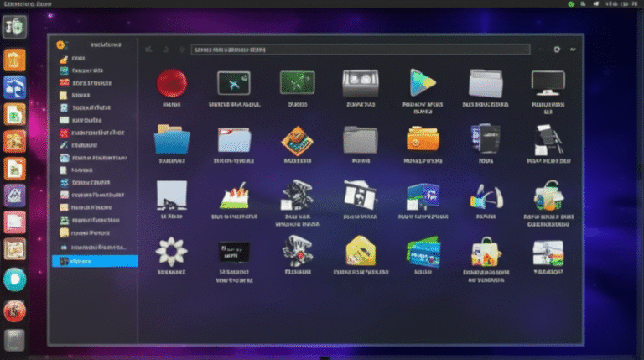The width and height of the screenshot is (644, 360).
Task: Open the colorful play-triangle store icon
Action: (x=423, y=83)
